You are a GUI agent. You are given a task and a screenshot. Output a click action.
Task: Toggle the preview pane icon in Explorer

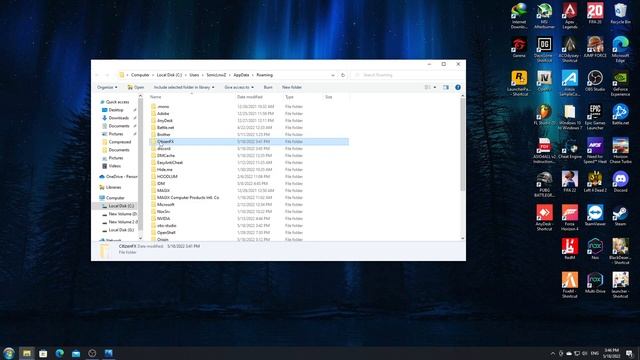click(446, 87)
